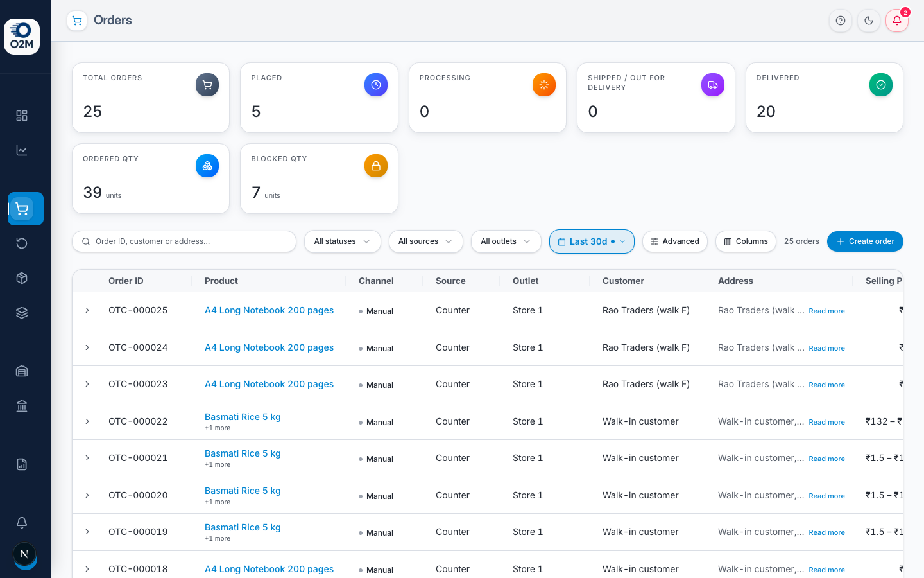This screenshot has width=924, height=578.
Task: Click the Ordered Qty blue icon
Action: coord(207,166)
